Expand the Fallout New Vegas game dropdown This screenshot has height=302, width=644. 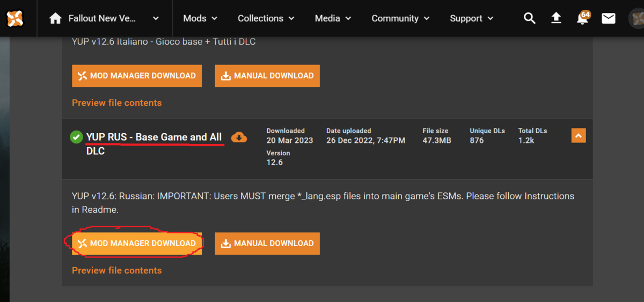156,18
